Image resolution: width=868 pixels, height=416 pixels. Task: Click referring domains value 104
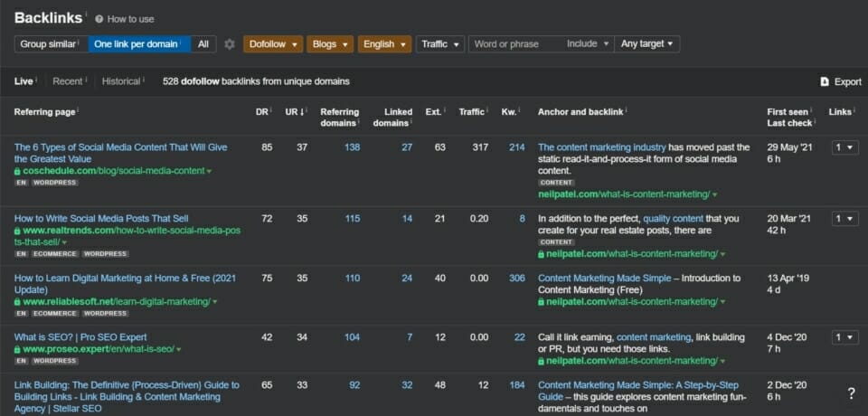tap(352, 337)
